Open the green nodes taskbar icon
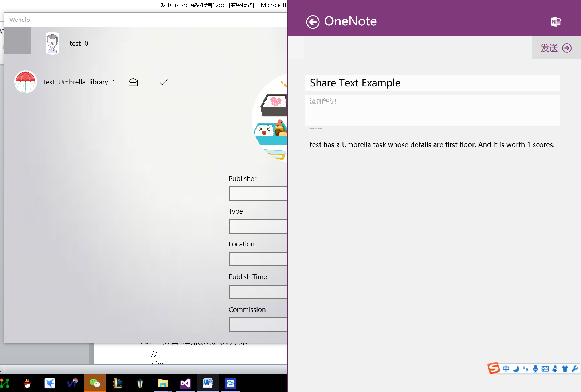Screen dimensions: 581x392 pyautogui.click(x=5, y=383)
